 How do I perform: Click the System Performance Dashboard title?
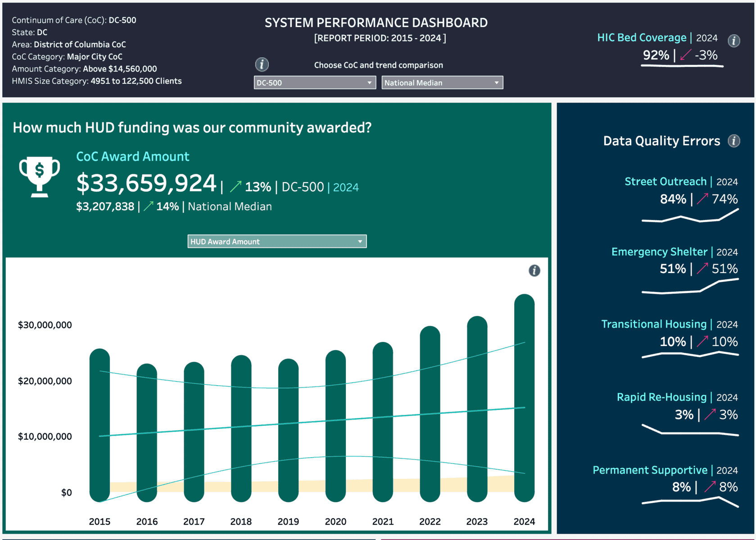376,22
